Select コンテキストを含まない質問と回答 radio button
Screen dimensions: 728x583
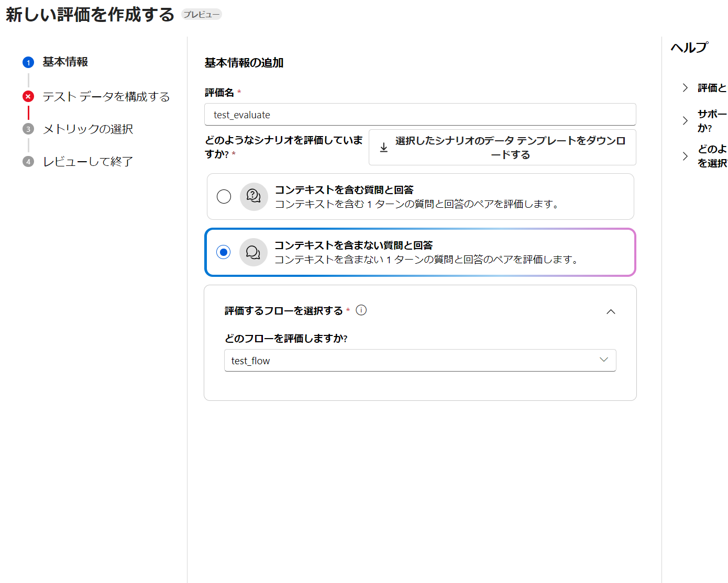coord(224,252)
